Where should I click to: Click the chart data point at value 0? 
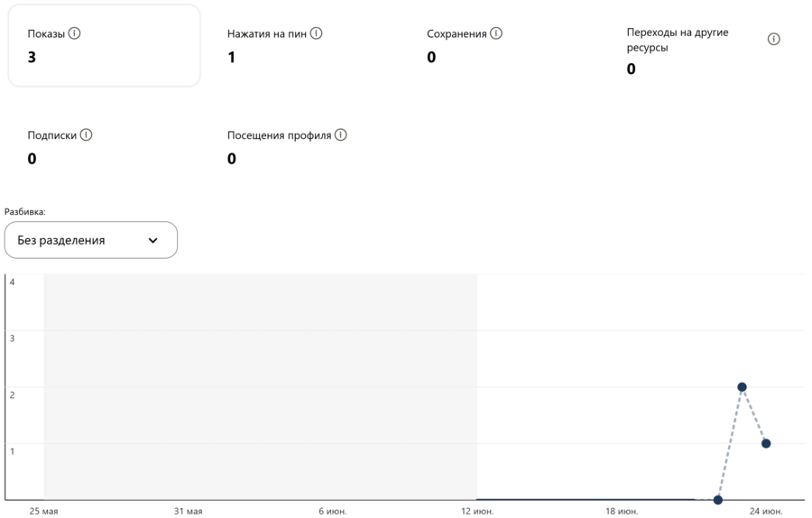[x=718, y=499]
